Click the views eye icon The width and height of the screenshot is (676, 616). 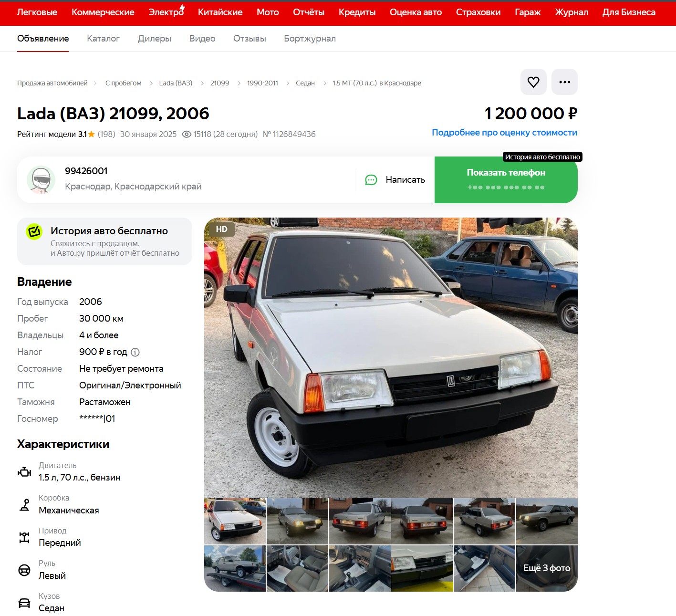187,135
